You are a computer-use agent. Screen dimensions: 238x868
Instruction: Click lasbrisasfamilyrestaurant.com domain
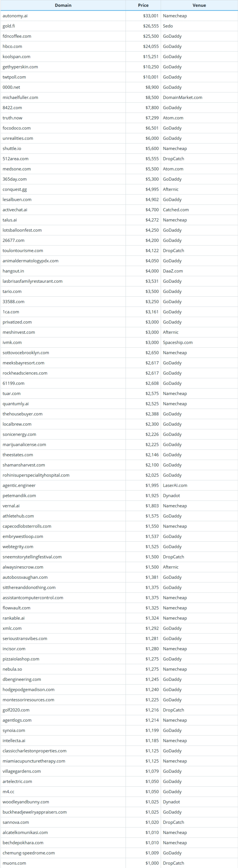click(32, 281)
